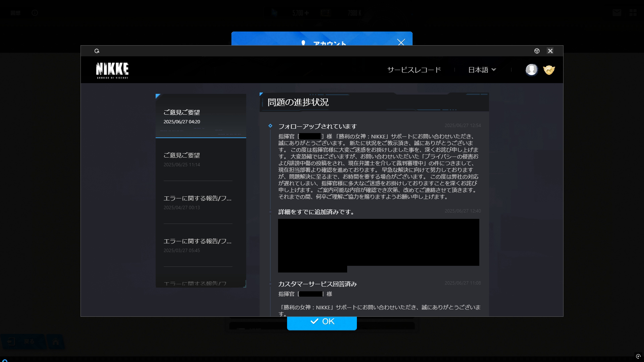Screen dimensions: 644x362
Task: Click the フォローアップされています entry title
Action: coord(317,126)
